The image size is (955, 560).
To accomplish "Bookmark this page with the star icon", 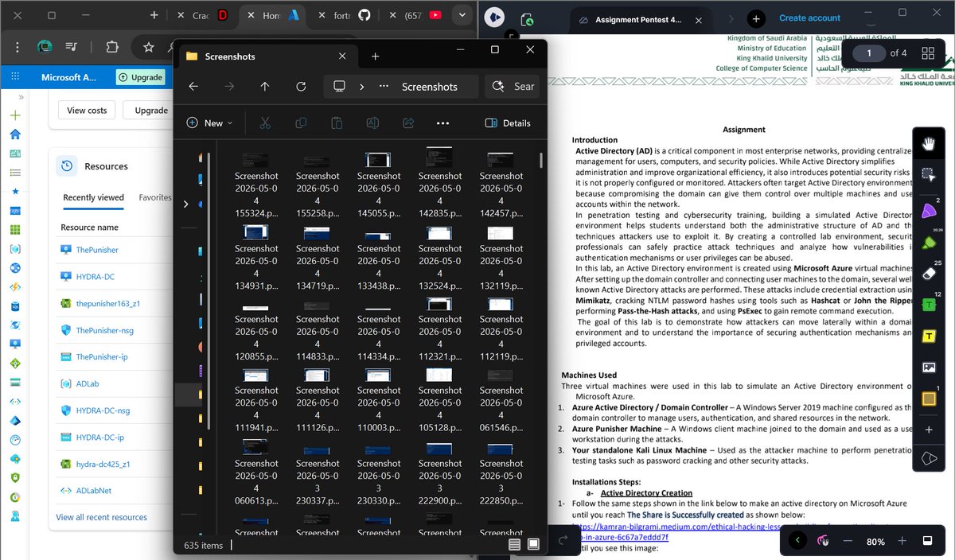I will 149,47.
